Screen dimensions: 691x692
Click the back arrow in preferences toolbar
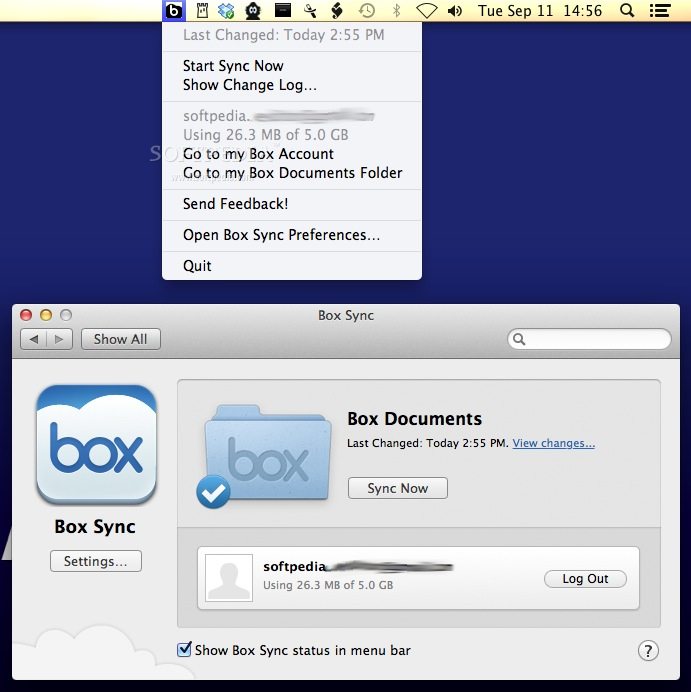(34, 339)
